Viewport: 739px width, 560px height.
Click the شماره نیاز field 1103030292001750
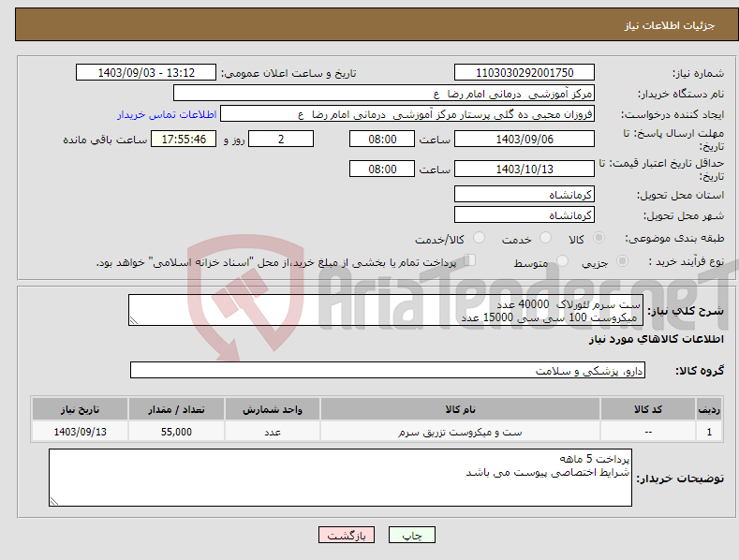click(x=525, y=73)
